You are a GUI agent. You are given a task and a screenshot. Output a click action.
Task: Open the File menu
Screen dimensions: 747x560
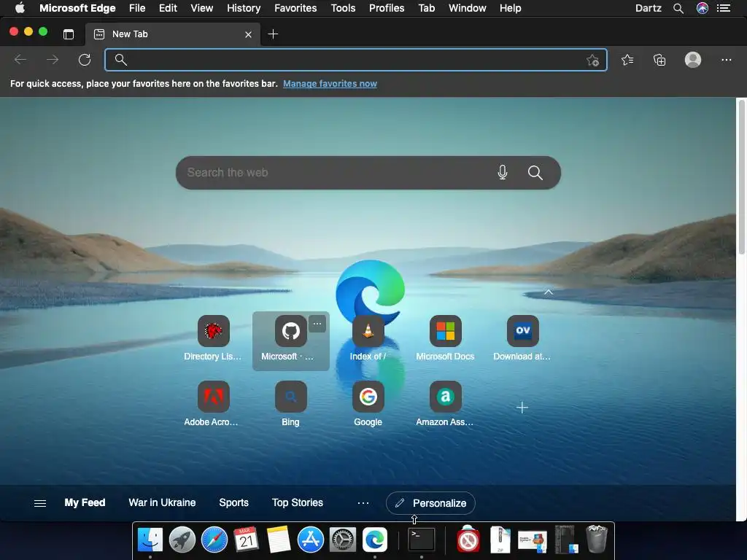click(137, 8)
